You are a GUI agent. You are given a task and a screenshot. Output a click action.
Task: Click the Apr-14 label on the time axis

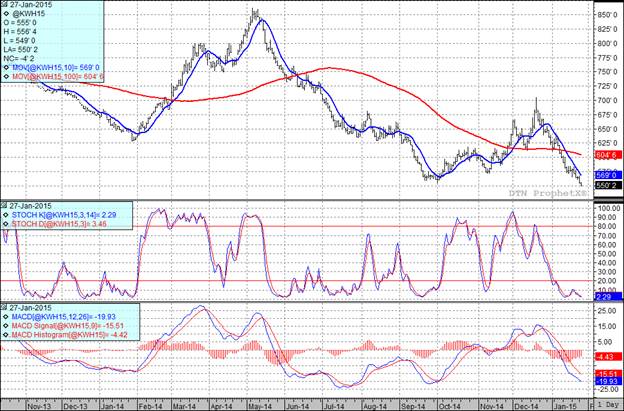coord(221,406)
